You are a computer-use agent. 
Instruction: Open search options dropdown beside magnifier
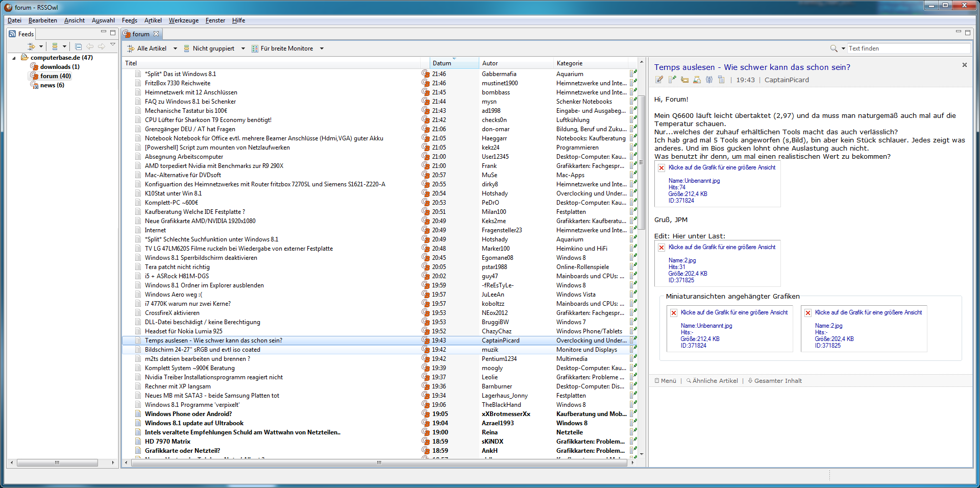(x=843, y=48)
